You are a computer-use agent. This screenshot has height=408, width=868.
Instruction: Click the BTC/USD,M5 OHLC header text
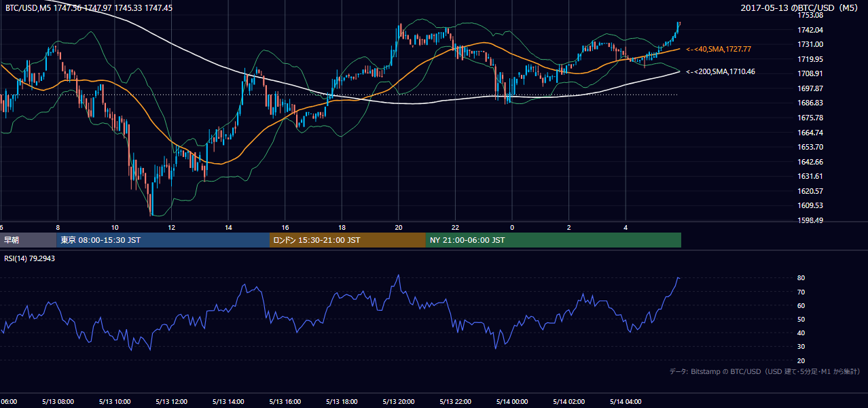click(x=89, y=7)
